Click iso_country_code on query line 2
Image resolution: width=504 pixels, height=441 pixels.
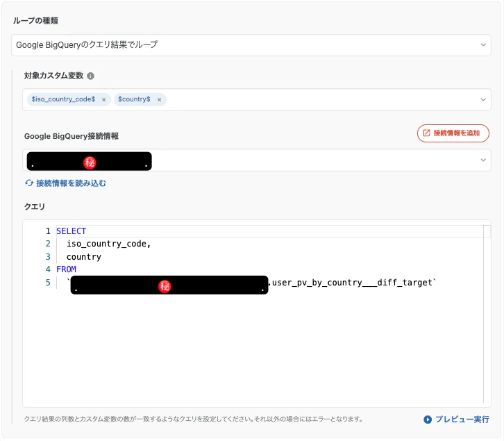[107, 244]
